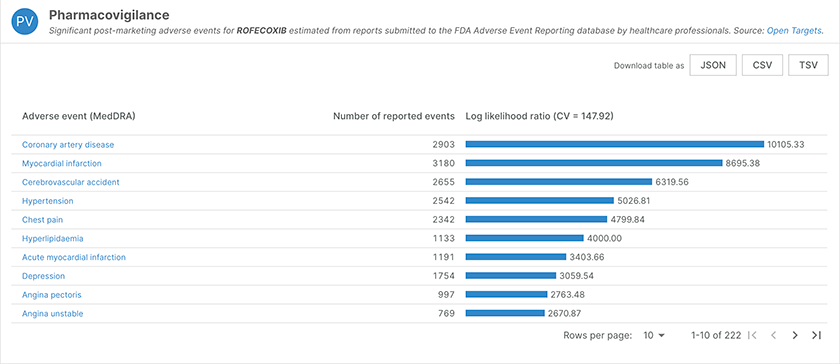Open the Angina unstable link

[52, 314]
